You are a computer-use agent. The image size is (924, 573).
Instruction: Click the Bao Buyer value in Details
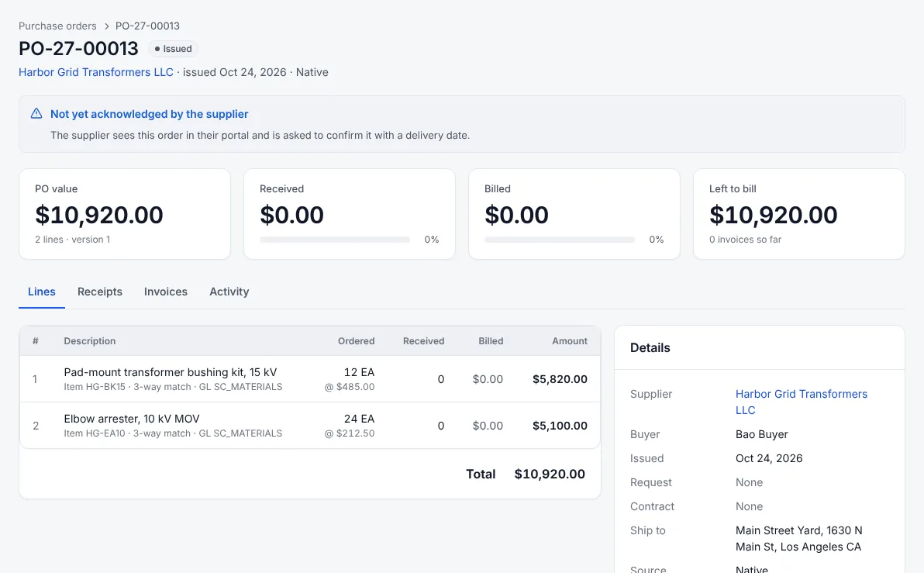pos(761,434)
